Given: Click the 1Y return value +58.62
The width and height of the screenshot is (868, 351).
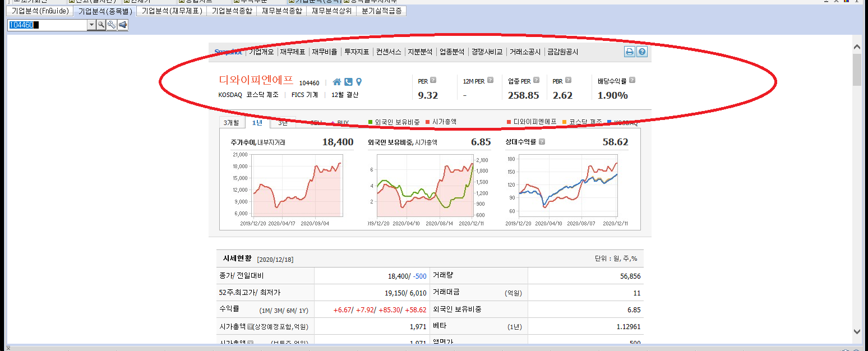Looking at the screenshot, I should click(x=415, y=310).
